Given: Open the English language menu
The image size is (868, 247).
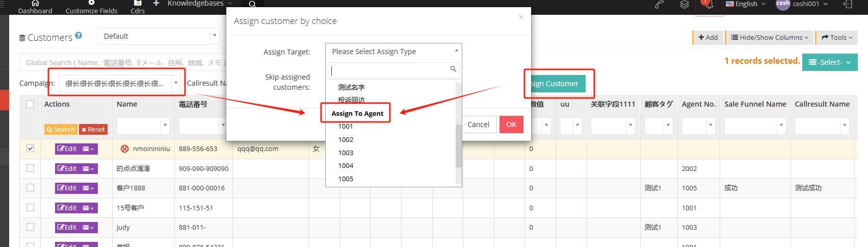Looking at the screenshot, I should pyautogui.click(x=746, y=4).
